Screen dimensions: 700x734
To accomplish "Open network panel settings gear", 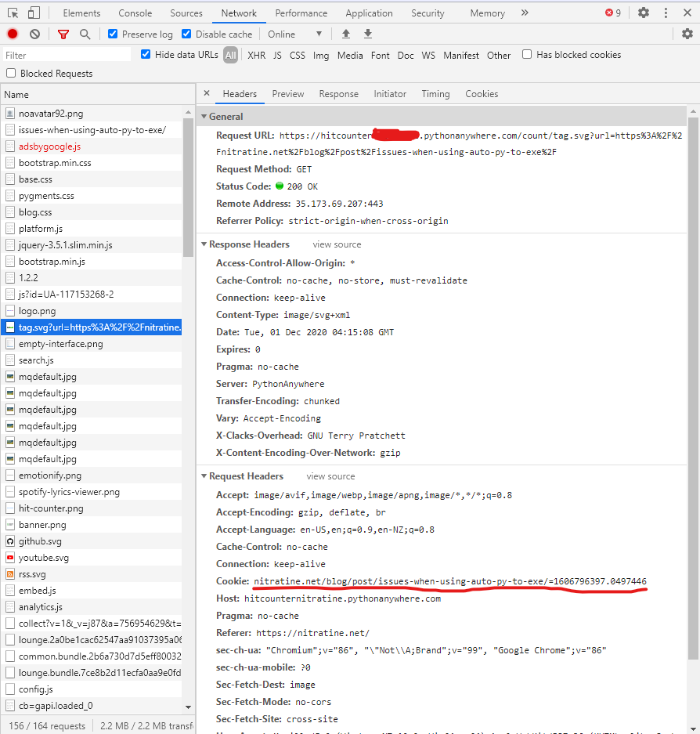I will coord(687,34).
